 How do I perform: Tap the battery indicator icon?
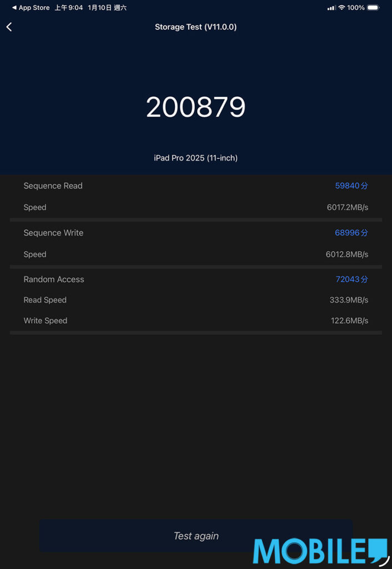(x=373, y=8)
